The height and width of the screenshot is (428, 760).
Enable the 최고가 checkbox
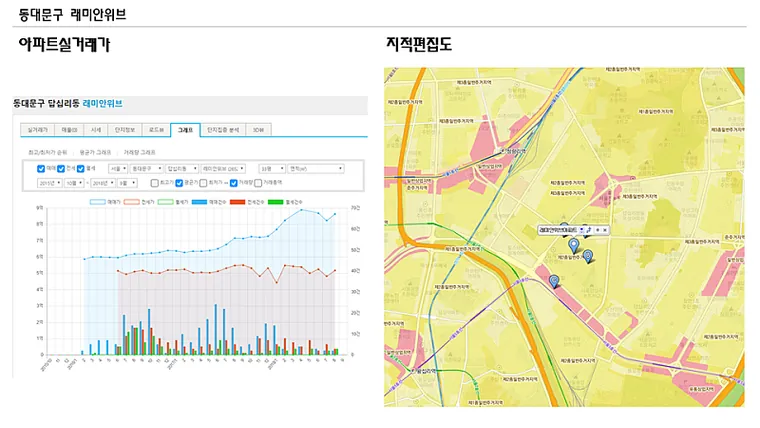click(x=154, y=183)
